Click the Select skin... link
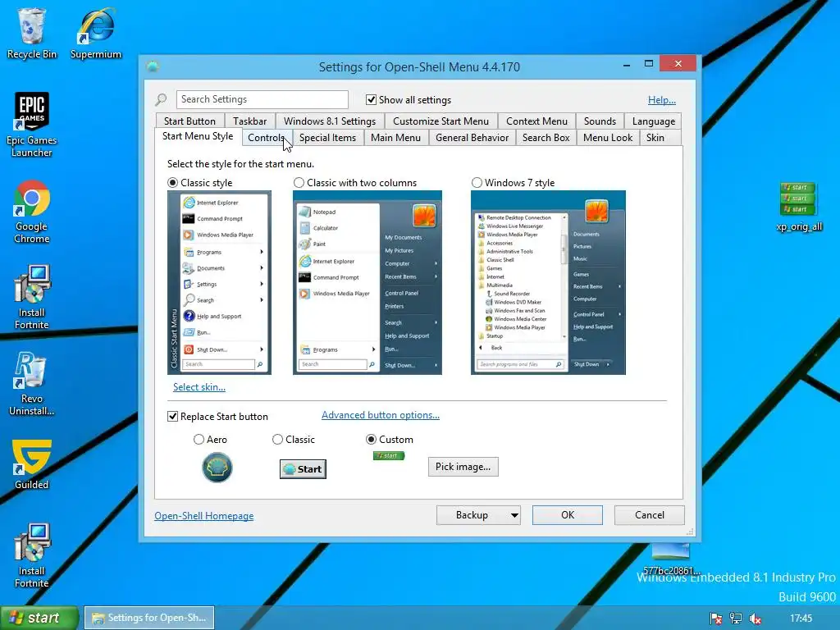This screenshot has width=840, height=630. click(x=199, y=387)
